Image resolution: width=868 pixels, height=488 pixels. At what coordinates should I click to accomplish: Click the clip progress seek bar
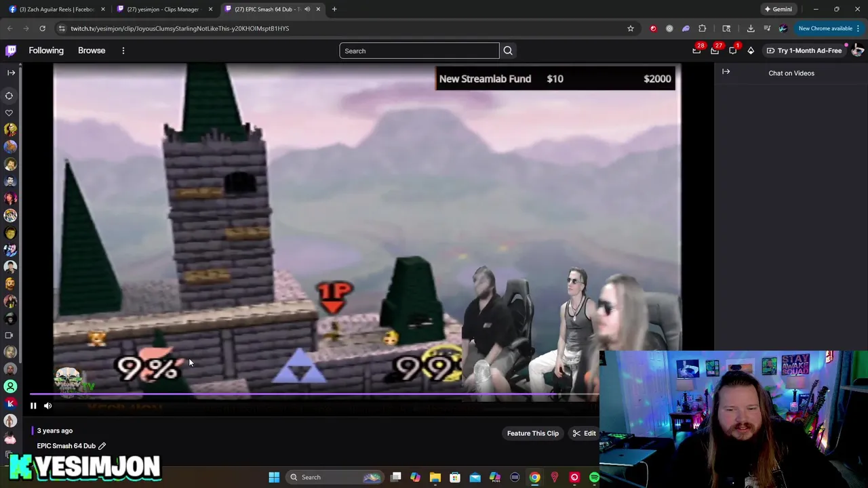(314, 394)
